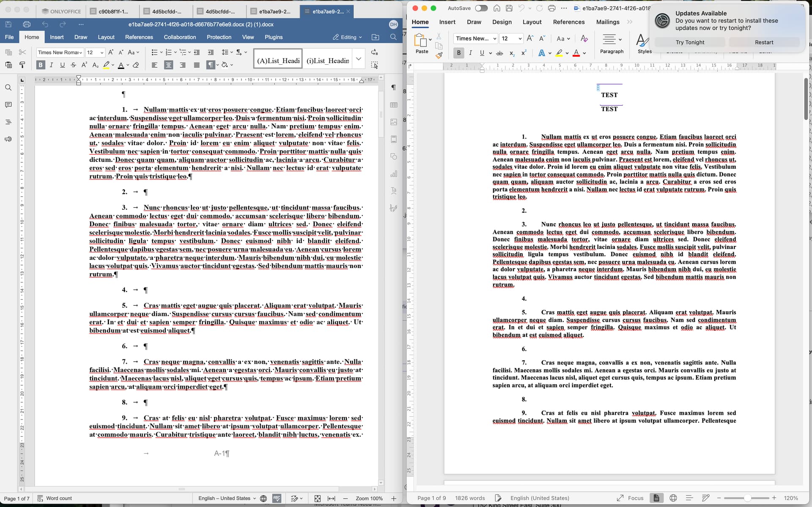The height and width of the screenshot is (507, 812).
Task: Expand the Word ribbon tabs overflow chevron
Action: point(630,22)
